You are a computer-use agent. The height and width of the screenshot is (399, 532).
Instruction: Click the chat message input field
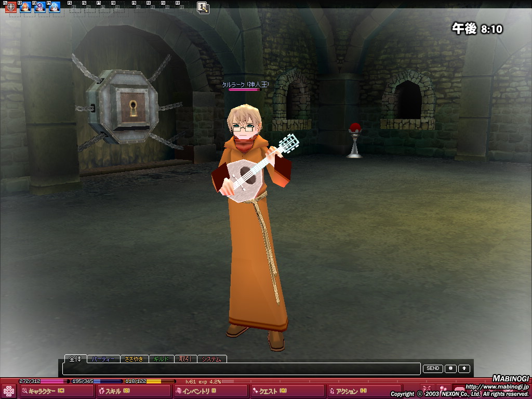click(x=241, y=369)
